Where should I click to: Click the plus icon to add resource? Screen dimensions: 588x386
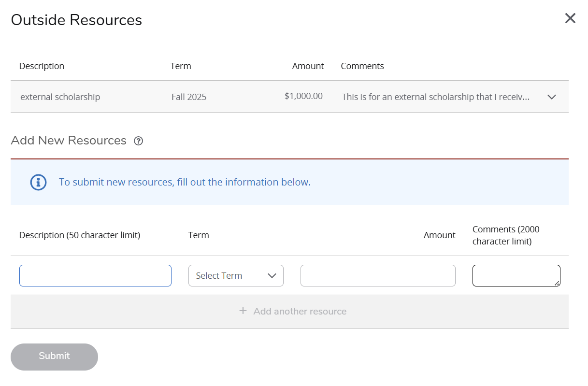[x=243, y=311]
